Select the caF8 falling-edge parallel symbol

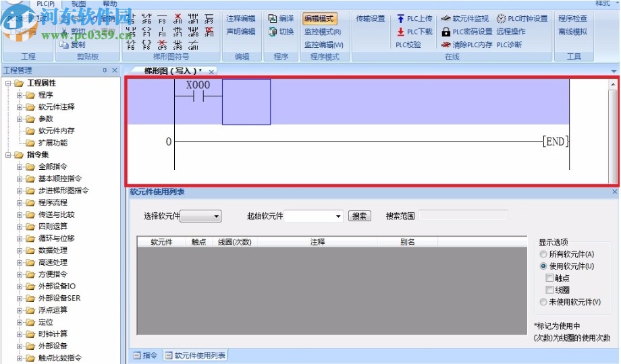click(193, 32)
